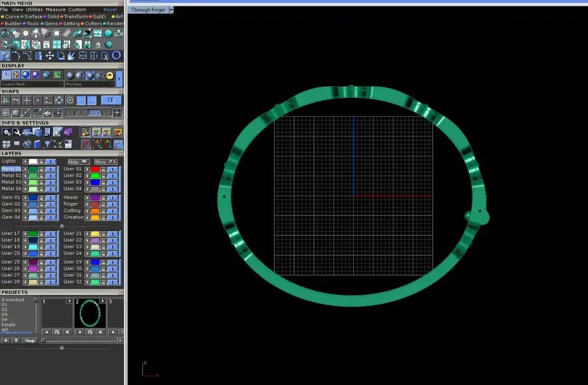
Task: Click the wireframe grid display mode icon
Action: [6, 75]
